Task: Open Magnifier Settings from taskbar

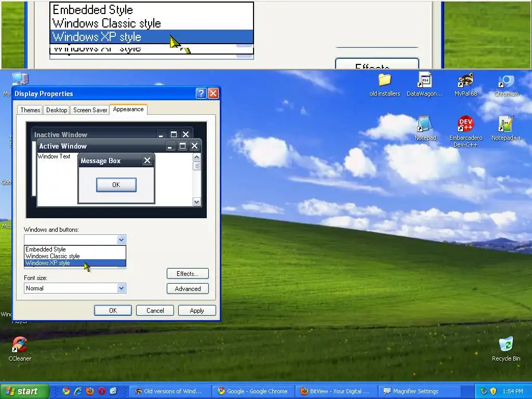Action: point(420,391)
